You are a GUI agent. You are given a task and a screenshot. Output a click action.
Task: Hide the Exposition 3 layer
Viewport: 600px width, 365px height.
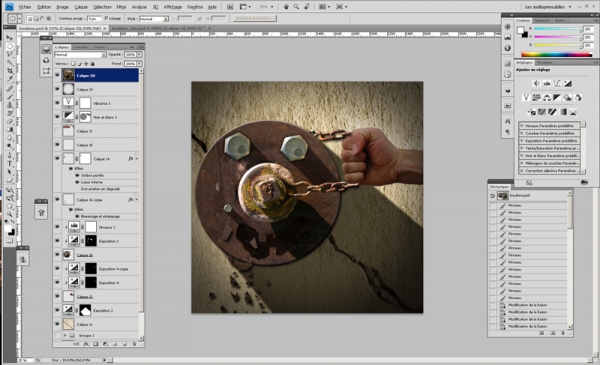[57, 241]
